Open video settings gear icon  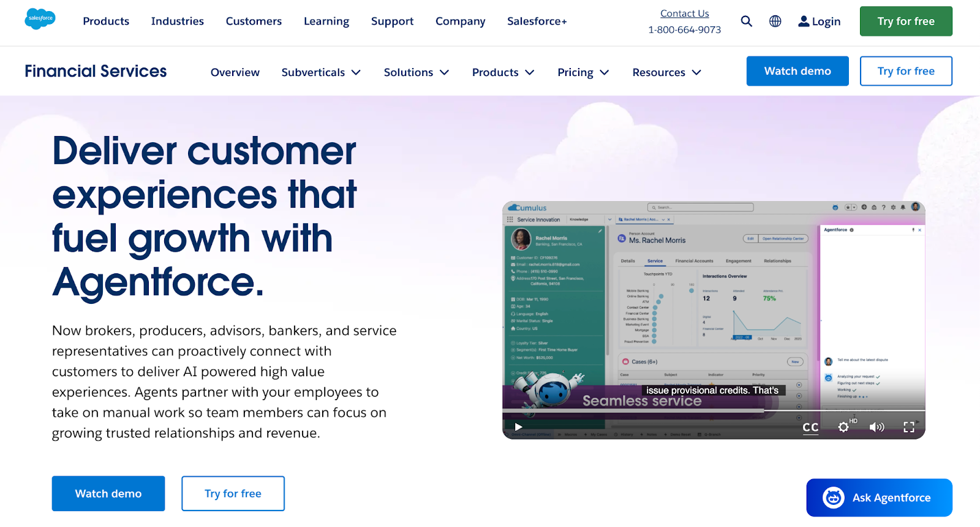843,427
